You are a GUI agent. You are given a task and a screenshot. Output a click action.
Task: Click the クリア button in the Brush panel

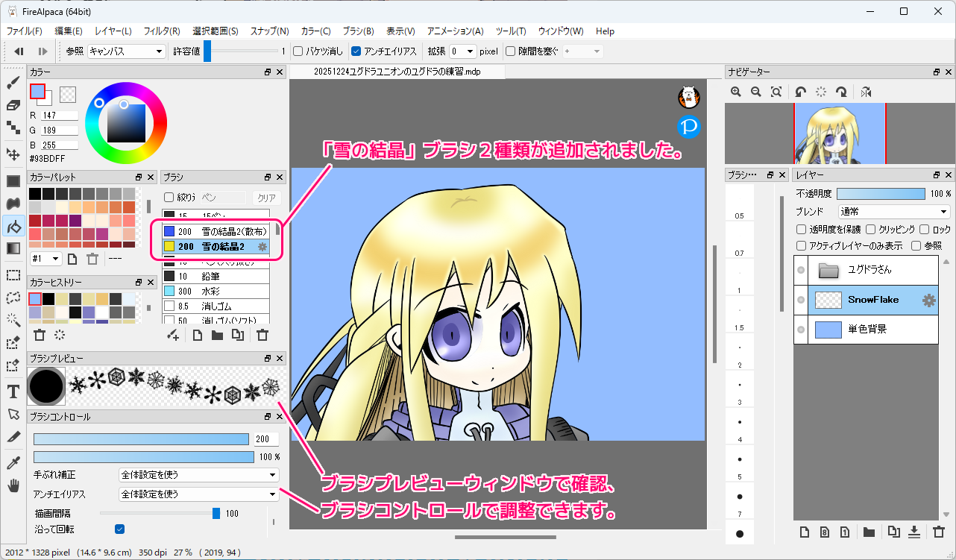266,198
